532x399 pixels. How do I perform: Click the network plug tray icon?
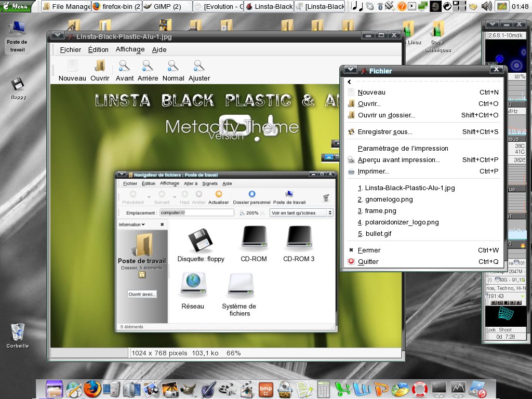[x=389, y=6]
